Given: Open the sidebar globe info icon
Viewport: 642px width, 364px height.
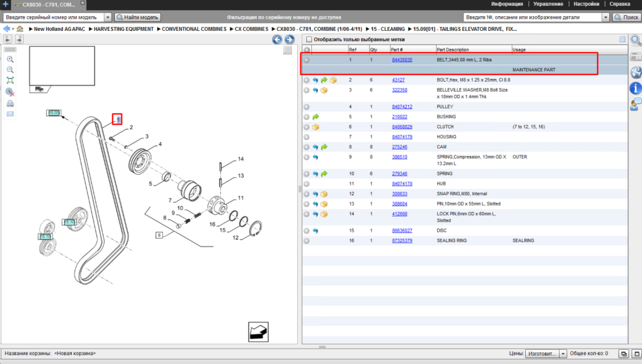Looking at the screenshot, I should [x=636, y=73].
